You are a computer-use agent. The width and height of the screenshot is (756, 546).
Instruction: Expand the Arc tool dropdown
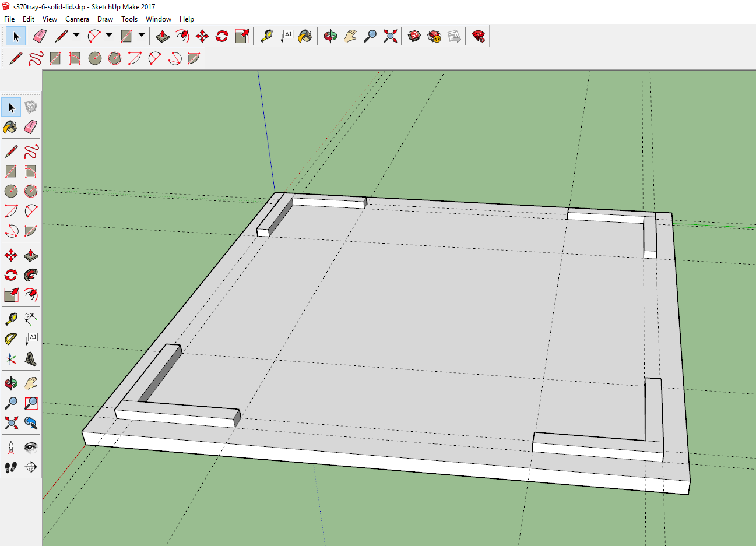(108, 36)
